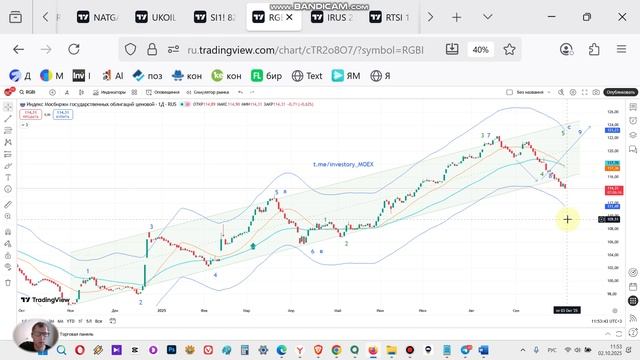Toggle the layout checkbox beside Без названия
Screen dimensions: 640x360
(x=509, y=92)
